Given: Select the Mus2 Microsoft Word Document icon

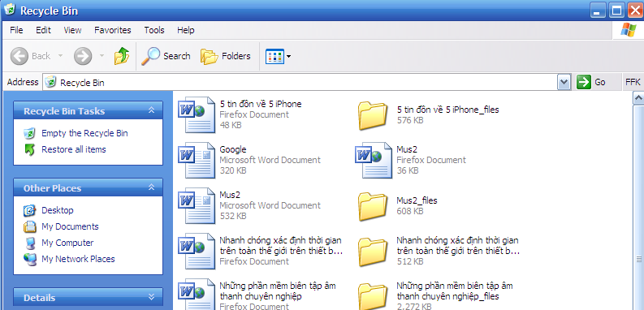Looking at the screenshot, I should pyautogui.click(x=197, y=205).
